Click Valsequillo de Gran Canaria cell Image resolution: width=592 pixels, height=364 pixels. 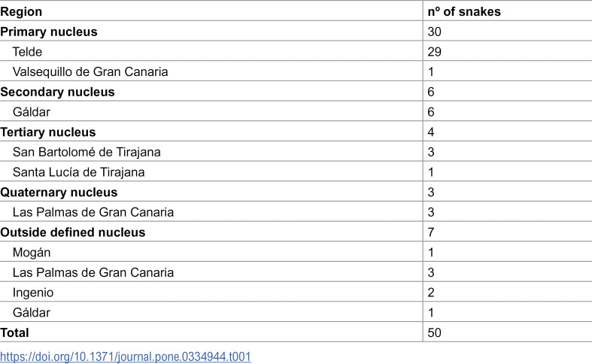(90, 71)
